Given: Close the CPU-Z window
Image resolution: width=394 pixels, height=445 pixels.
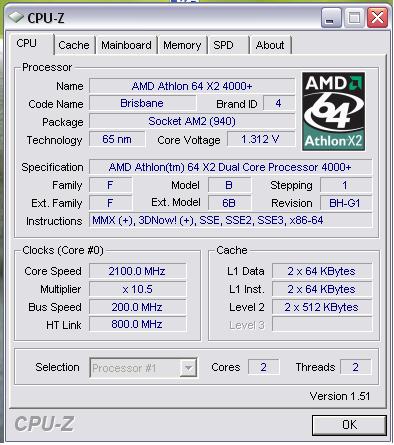Looking at the screenshot, I should (x=377, y=17).
